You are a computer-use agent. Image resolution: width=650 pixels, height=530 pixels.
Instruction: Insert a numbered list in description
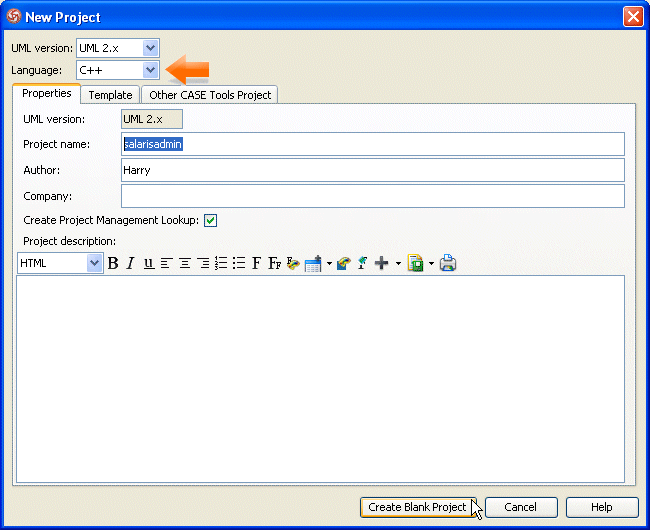coord(221,263)
